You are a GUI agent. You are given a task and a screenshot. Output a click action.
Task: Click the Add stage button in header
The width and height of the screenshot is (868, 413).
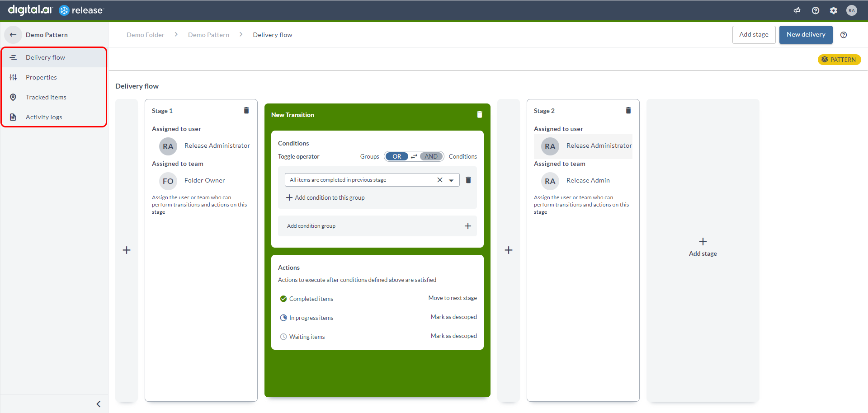point(754,35)
